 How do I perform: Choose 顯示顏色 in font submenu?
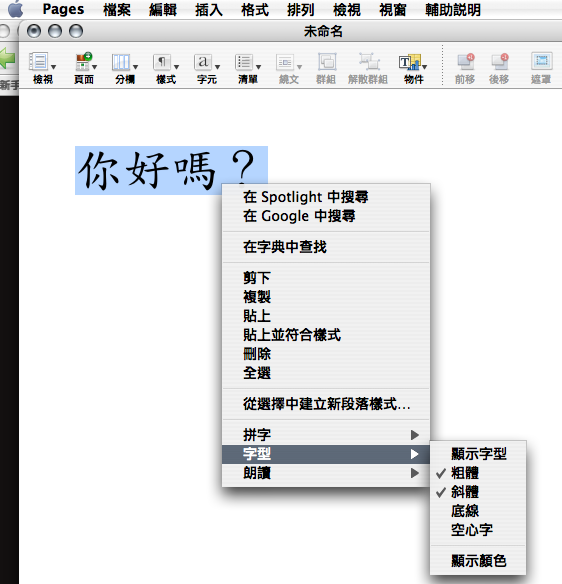point(478,561)
